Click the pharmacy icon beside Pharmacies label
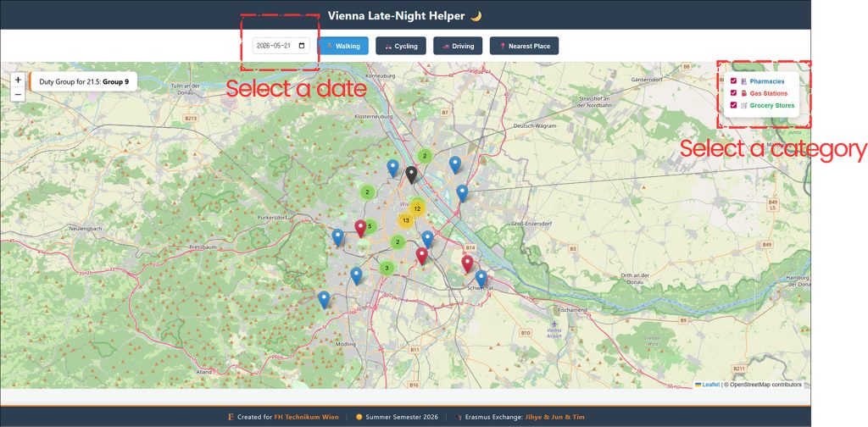 point(744,81)
